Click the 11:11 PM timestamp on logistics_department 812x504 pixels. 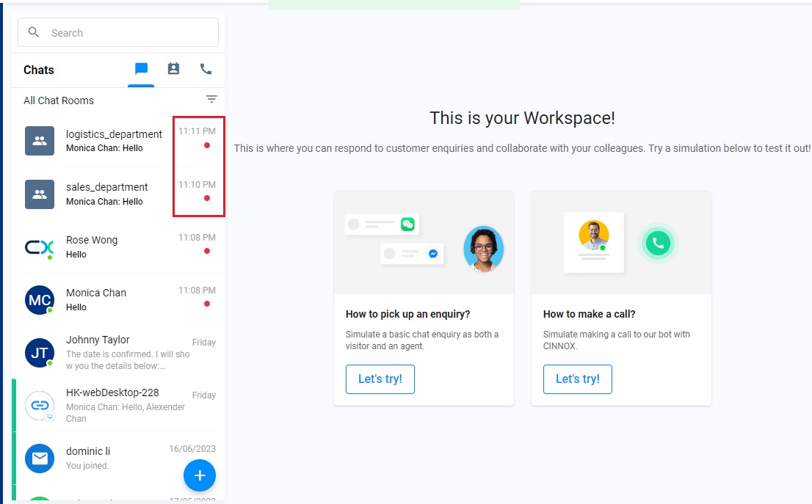tap(197, 131)
